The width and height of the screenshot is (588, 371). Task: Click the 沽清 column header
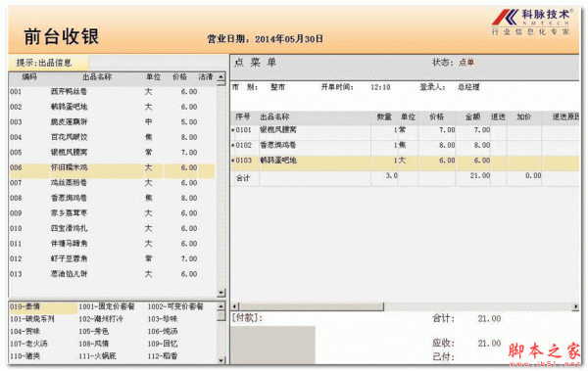206,77
